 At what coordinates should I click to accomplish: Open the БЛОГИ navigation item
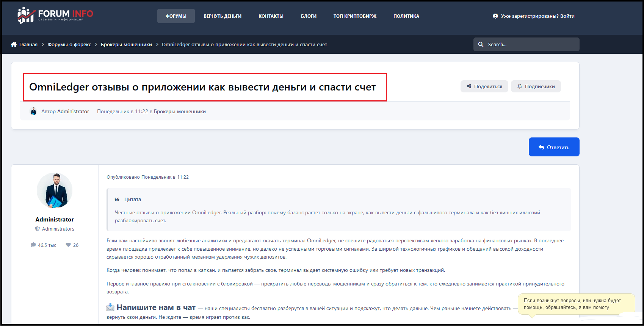(309, 16)
